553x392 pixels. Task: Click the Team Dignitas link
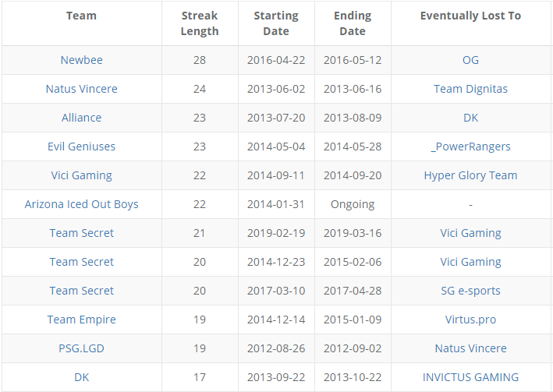[470, 89]
